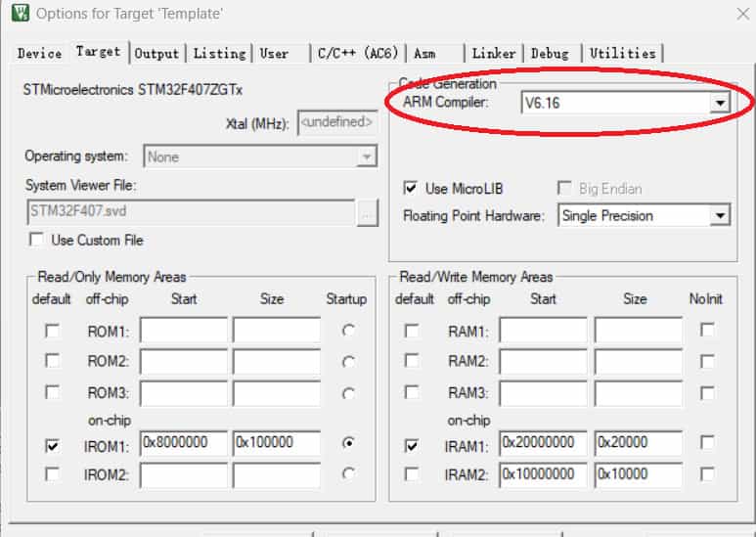The height and width of the screenshot is (537, 756).
Task: Check RAM2 default checkbox
Action: pos(412,361)
